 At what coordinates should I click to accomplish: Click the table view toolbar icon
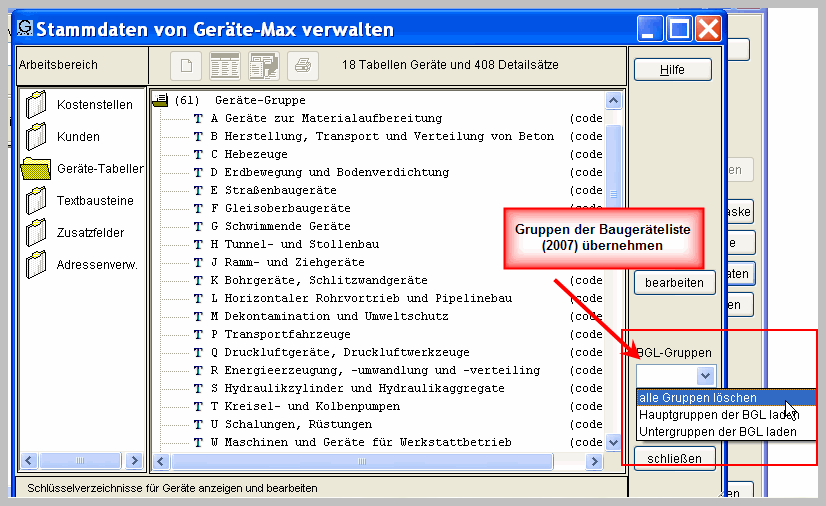point(224,66)
